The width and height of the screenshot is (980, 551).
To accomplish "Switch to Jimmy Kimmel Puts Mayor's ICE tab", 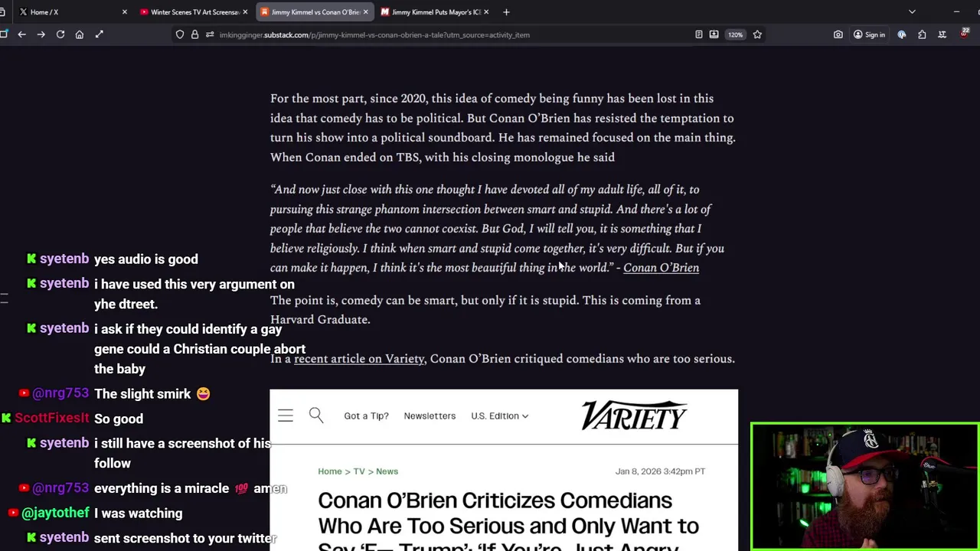I will (x=436, y=12).
